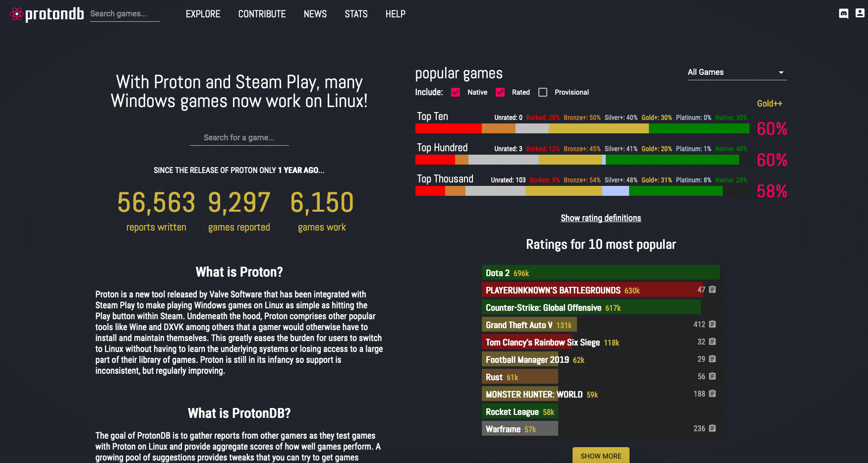Click the Search for a game field
Screen dimensions: 868x463
coord(239,137)
